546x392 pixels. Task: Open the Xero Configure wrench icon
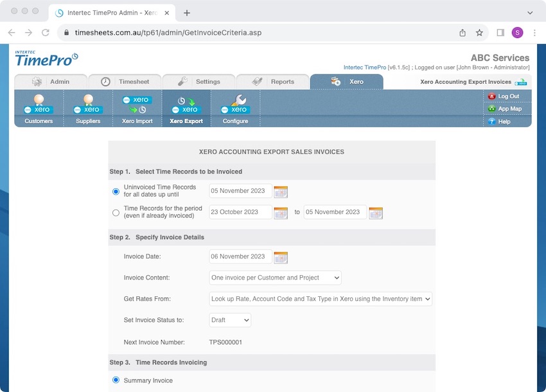coord(235,105)
